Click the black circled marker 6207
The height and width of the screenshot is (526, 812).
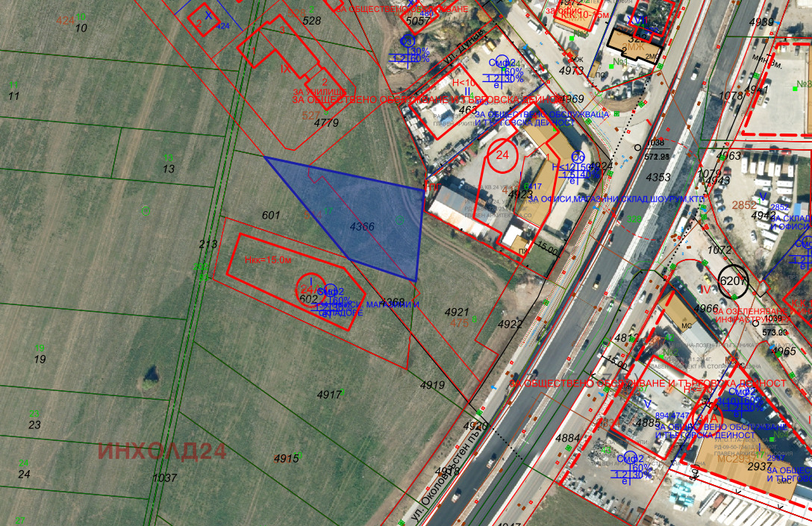(x=733, y=281)
